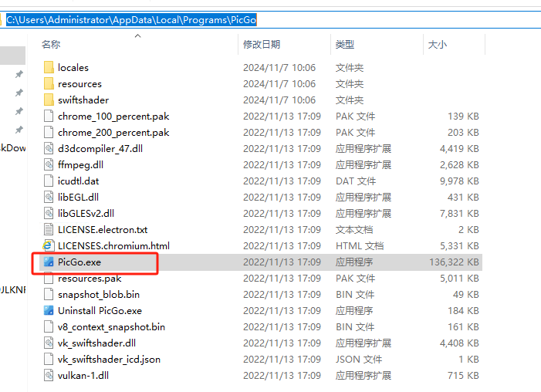Open the locales folder icon
The height and width of the screenshot is (392, 541).
(x=49, y=67)
